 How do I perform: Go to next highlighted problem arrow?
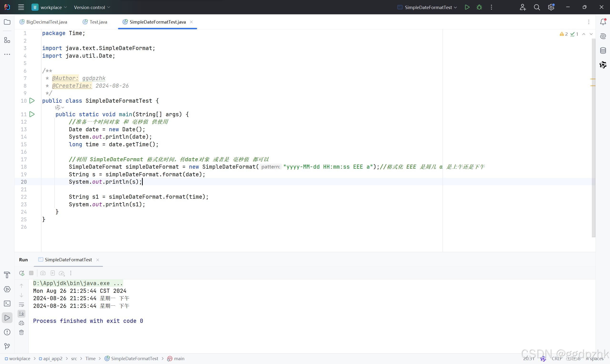click(591, 34)
